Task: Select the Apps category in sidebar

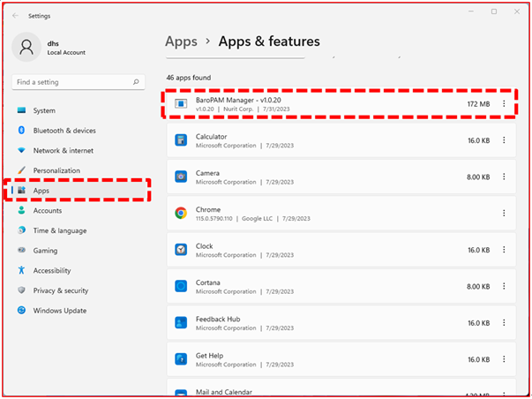Action: pos(79,190)
